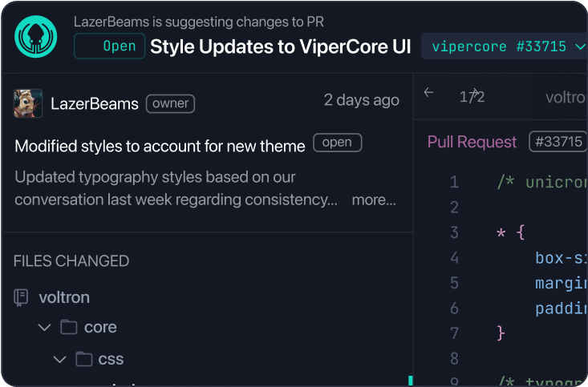Open LazerBeams user avatar
The height and width of the screenshot is (387, 588).
(x=28, y=103)
